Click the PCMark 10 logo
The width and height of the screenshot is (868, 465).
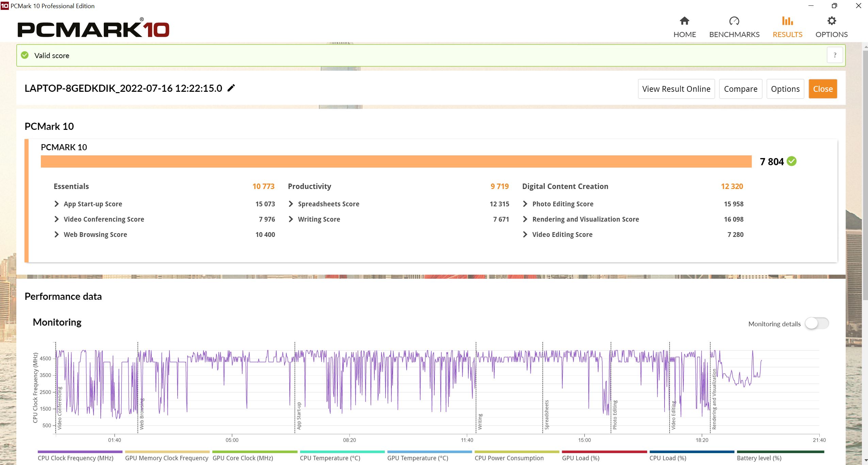coord(93,29)
